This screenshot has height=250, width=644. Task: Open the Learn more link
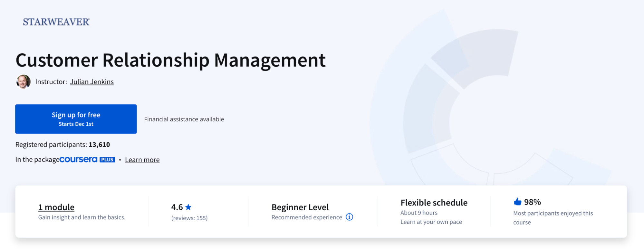tap(142, 160)
